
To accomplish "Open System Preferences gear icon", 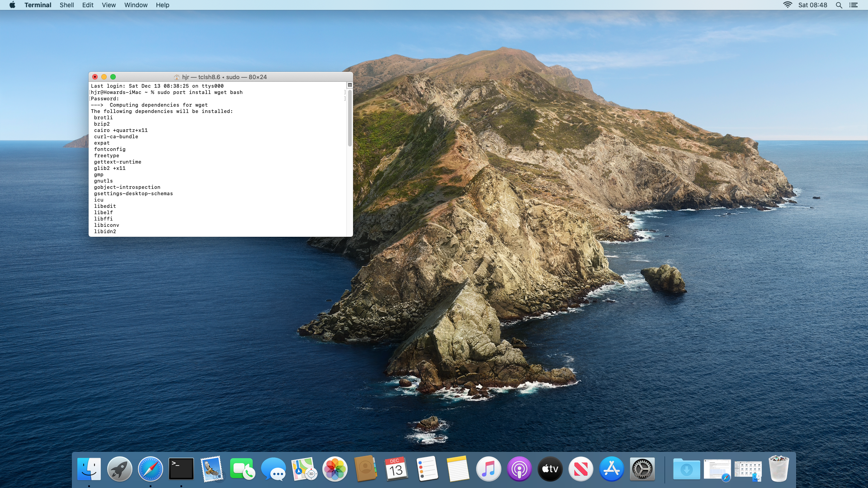I will 642,469.
